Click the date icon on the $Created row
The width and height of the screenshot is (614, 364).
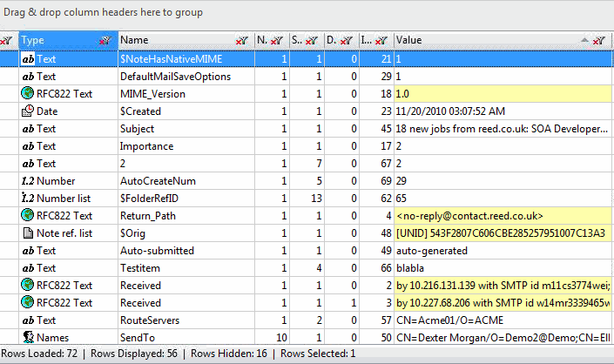click(x=28, y=111)
